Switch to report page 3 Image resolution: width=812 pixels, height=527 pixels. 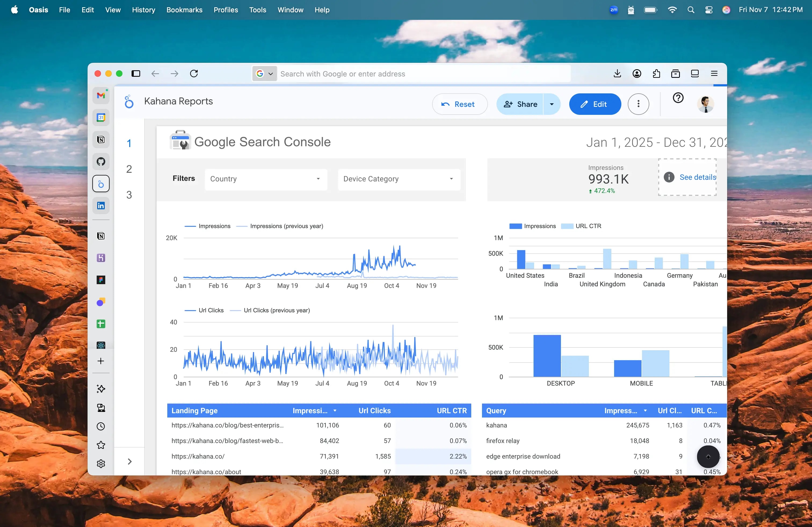click(129, 195)
